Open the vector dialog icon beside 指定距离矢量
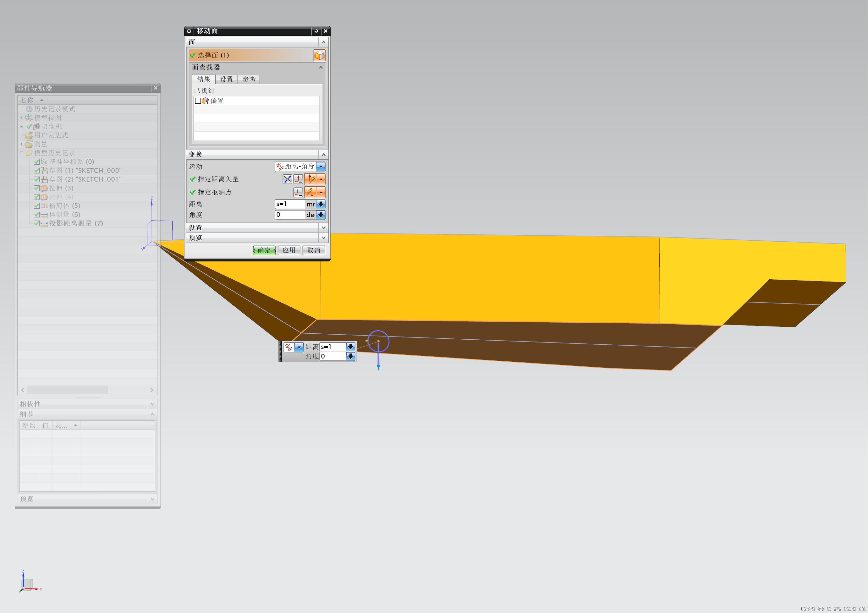This screenshot has width=868, height=613. tap(298, 179)
